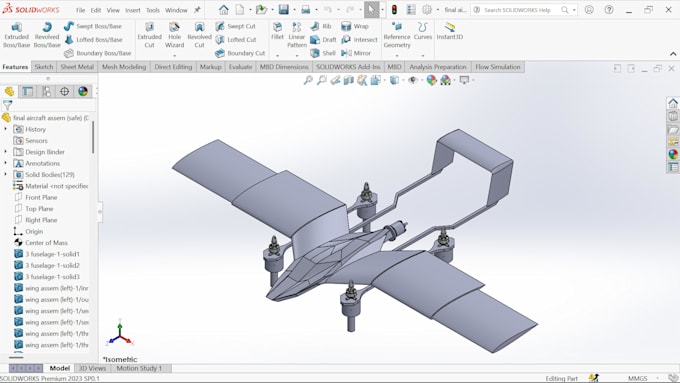This screenshot has height=383, width=680.
Task: Expand the Solid Bodies(129) node
Action: pos(6,174)
